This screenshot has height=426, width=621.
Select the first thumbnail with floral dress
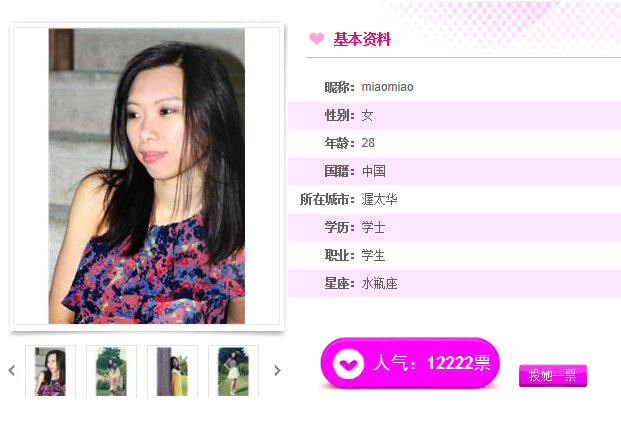(50, 371)
